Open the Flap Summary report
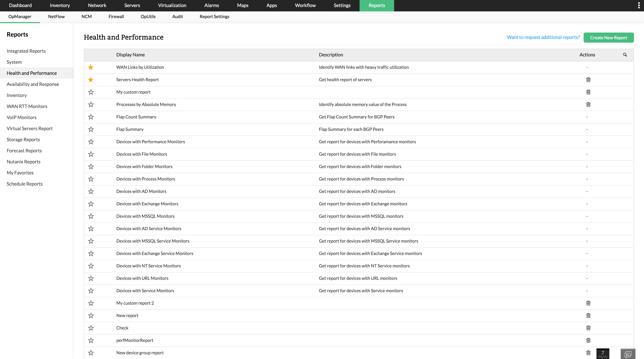The image size is (644, 359). [130, 129]
